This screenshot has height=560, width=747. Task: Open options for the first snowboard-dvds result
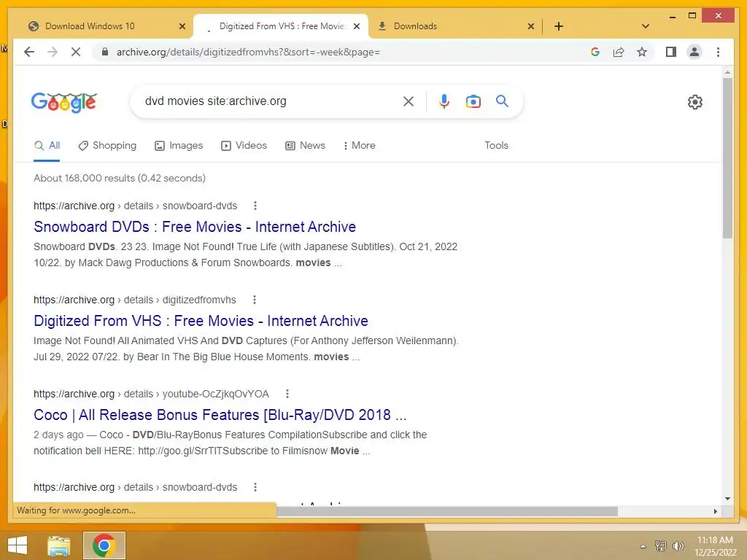[255, 206]
